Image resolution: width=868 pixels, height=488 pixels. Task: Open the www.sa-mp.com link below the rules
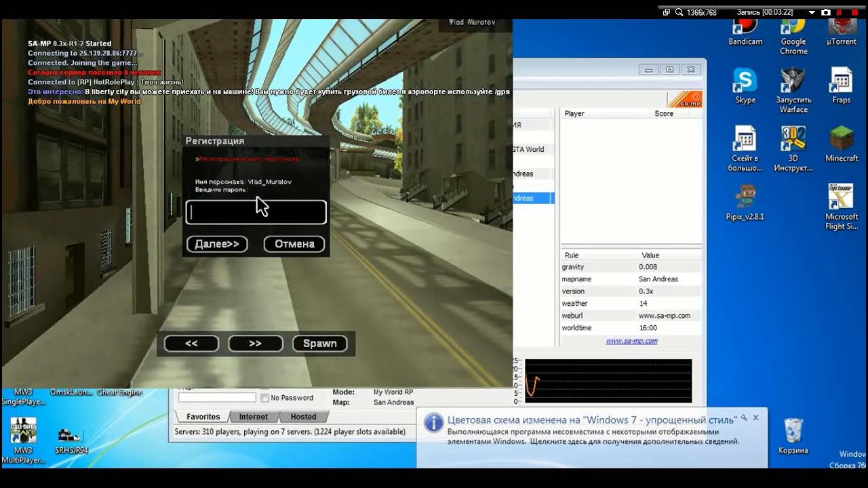[x=631, y=341]
